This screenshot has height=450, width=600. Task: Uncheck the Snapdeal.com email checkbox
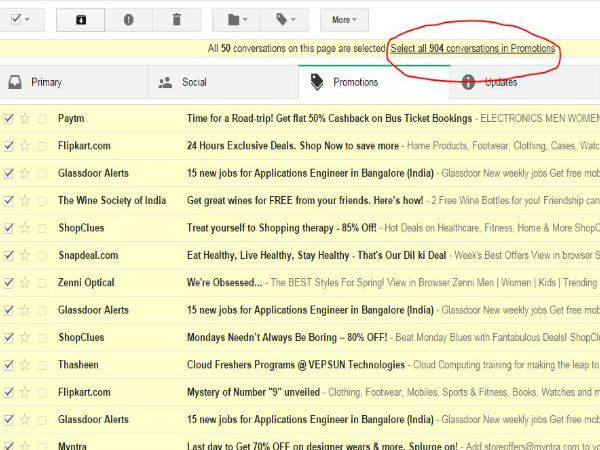(x=8, y=256)
